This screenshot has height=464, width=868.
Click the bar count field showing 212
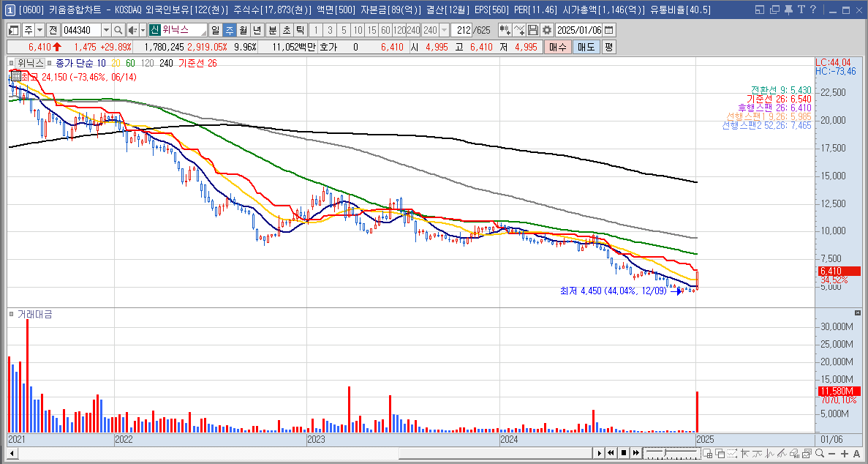coord(463,30)
